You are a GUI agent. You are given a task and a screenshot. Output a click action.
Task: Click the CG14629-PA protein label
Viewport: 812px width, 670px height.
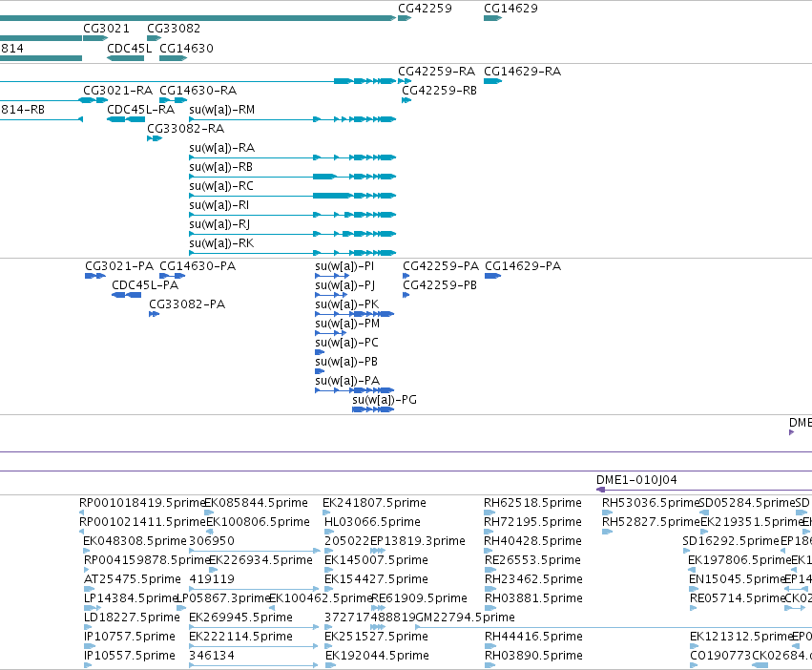[523, 266]
